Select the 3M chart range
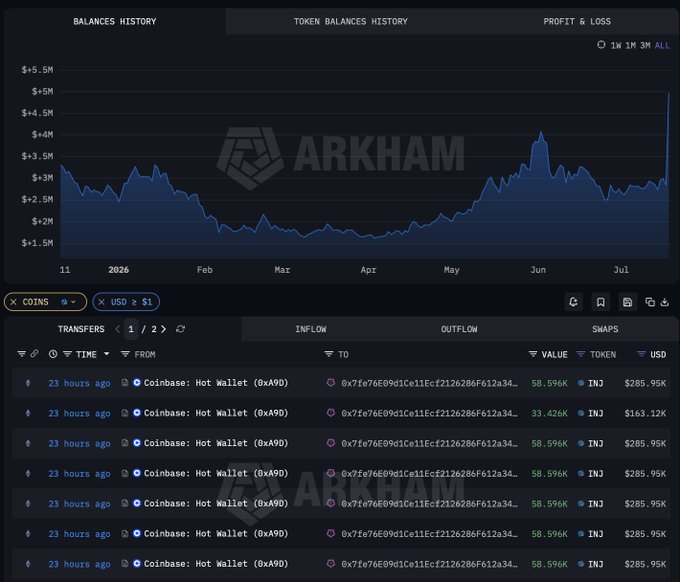Screen dimensions: 680x582 click(x=645, y=46)
